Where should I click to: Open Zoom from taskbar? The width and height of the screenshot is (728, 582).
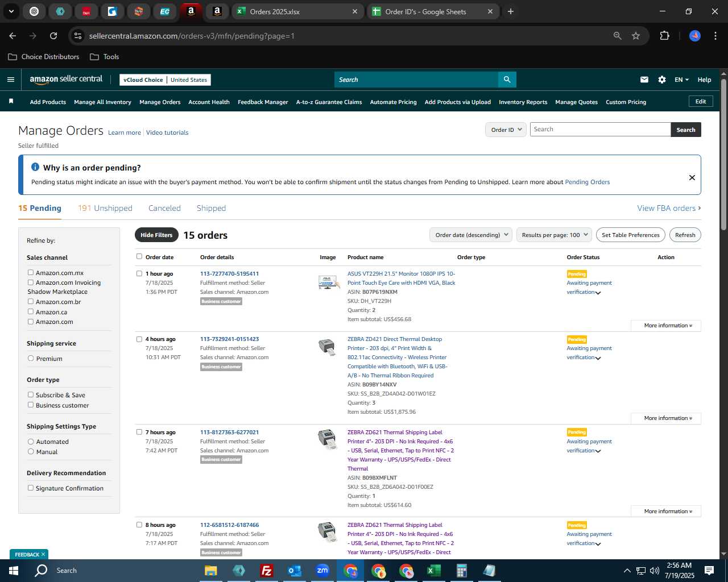click(322, 571)
